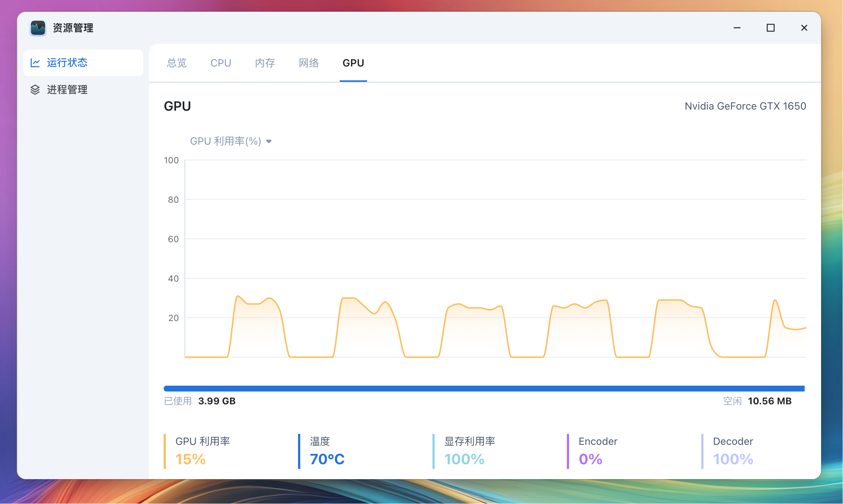
Task: Click the blue GPU memory usage bar
Action: click(x=484, y=389)
